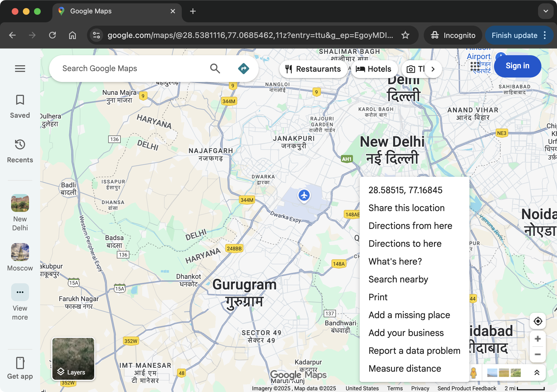Click the Sign in button

517,66
